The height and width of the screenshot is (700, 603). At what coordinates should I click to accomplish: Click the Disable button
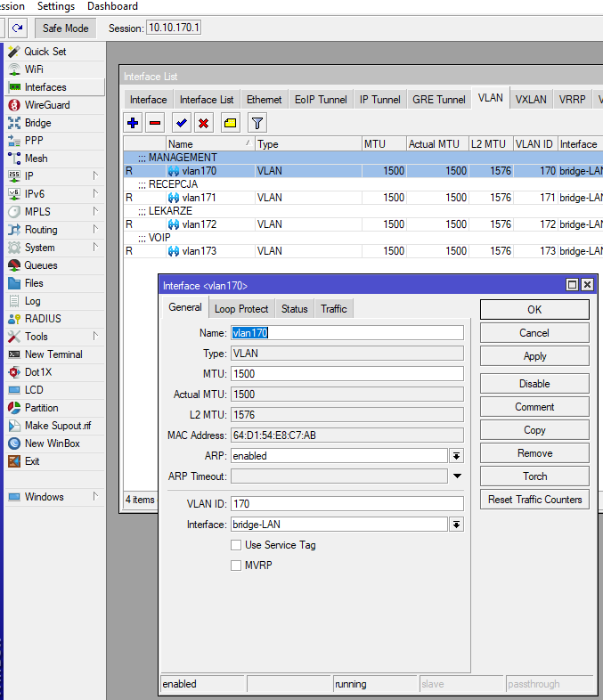pos(534,384)
